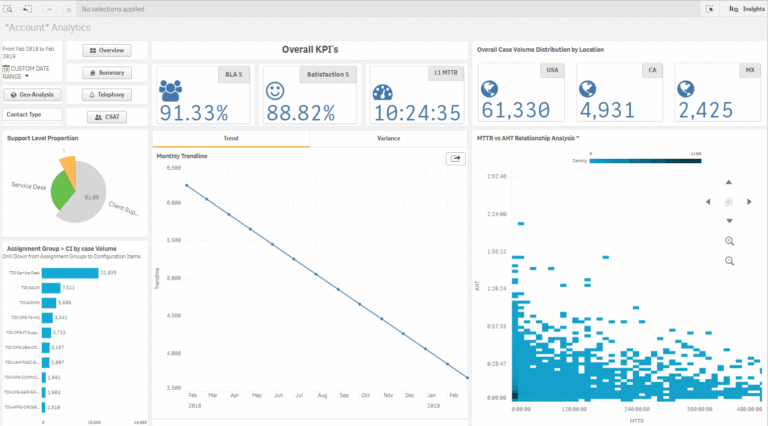Click the Telephony navigation button
The image size is (768, 426).
(106, 95)
